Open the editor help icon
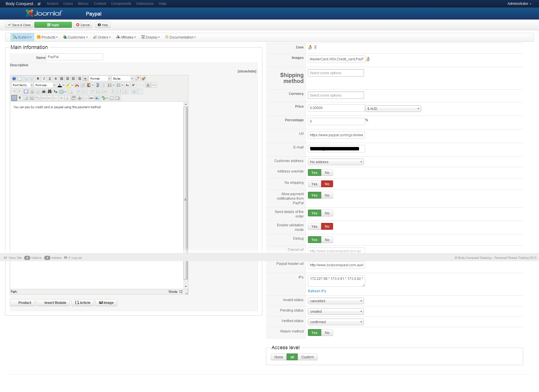This screenshot has width=539, height=392. (14, 78)
